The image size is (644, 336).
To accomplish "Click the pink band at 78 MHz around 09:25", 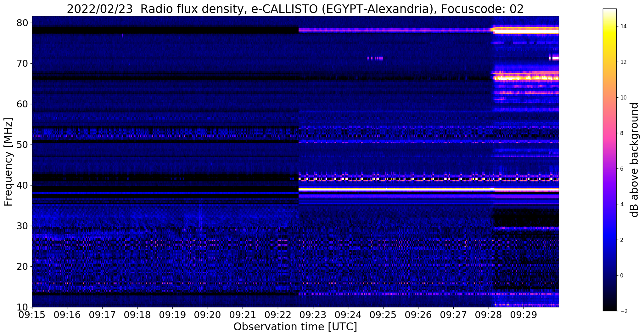I will click(x=395, y=30).
